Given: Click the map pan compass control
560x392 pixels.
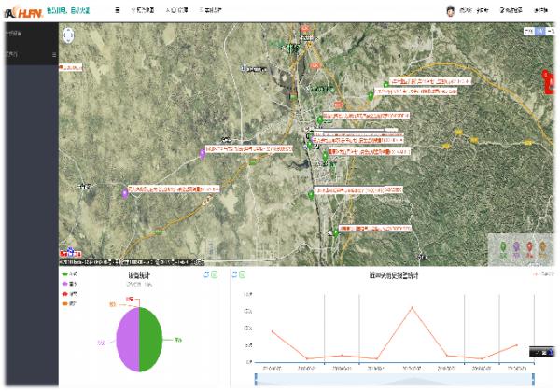Looking at the screenshot, I should click(69, 35).
